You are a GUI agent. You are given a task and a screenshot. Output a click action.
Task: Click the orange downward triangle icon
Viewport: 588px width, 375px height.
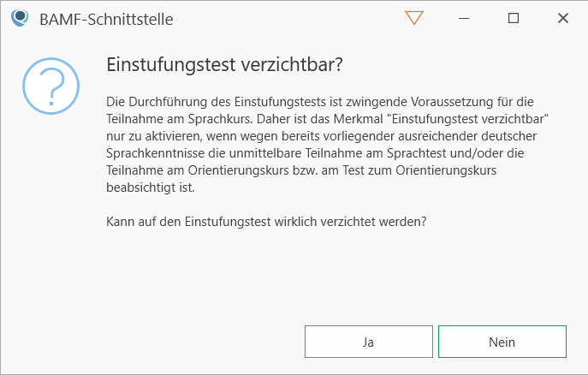pyautogui.click(x=414, y=18)
